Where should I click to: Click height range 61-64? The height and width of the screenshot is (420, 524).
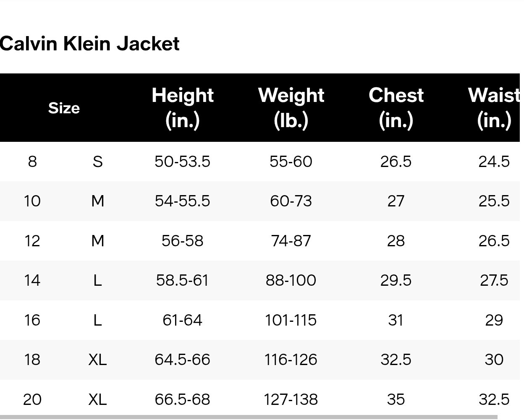tap(182, 320)
